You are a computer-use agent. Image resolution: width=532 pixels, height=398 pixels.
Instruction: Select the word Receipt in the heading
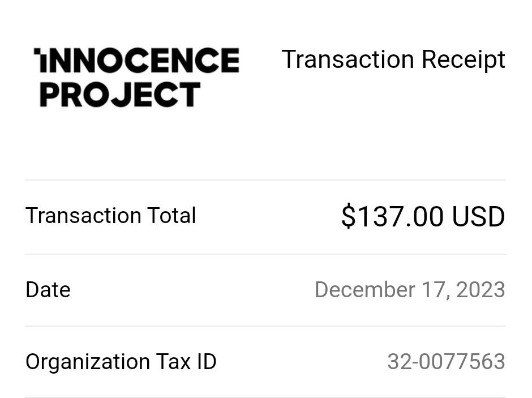point(464,59)
